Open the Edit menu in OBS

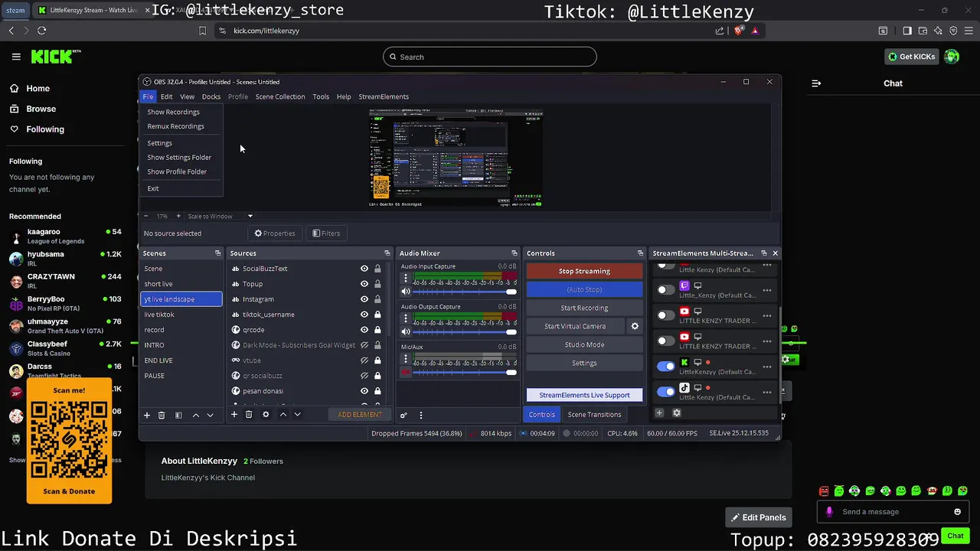click(166, 96)
